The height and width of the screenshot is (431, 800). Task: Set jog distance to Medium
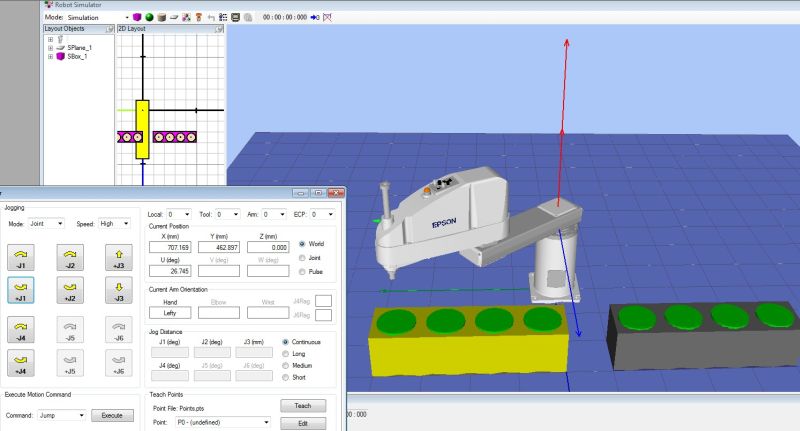[x=286, y=364]
